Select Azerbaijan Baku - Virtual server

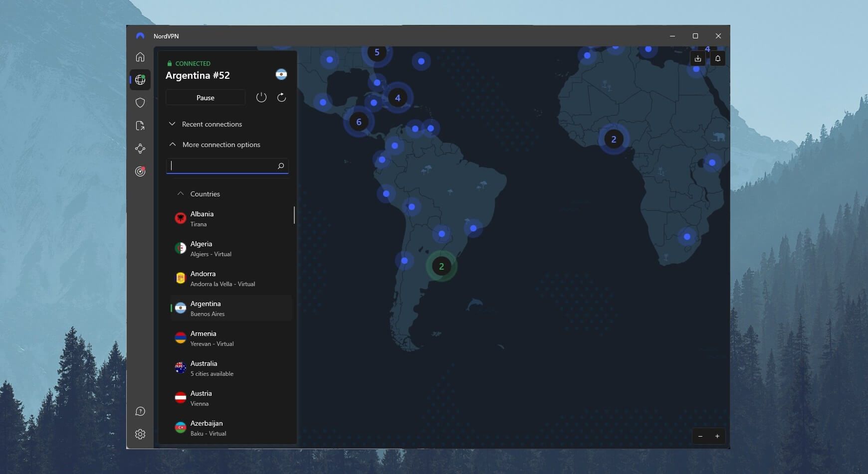tap(231, 428)
